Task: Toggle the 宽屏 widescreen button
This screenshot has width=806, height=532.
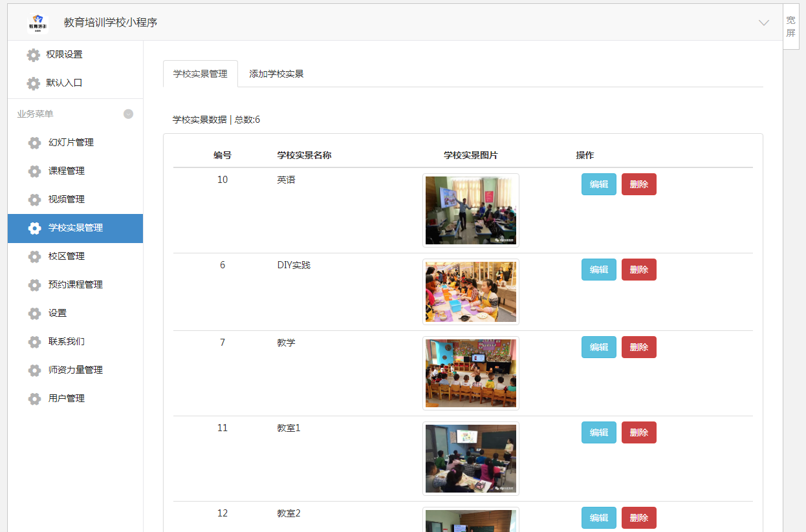Action: point(790,27)
